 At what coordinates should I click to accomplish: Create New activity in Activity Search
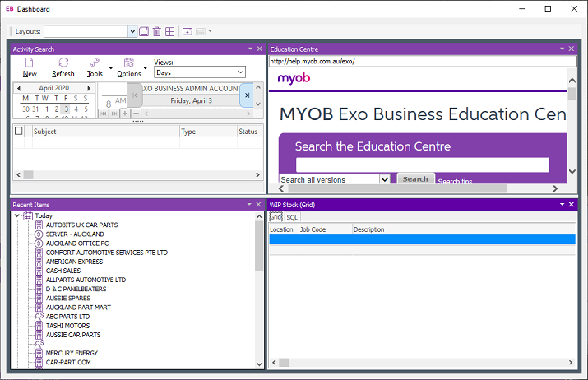point(30,68)
